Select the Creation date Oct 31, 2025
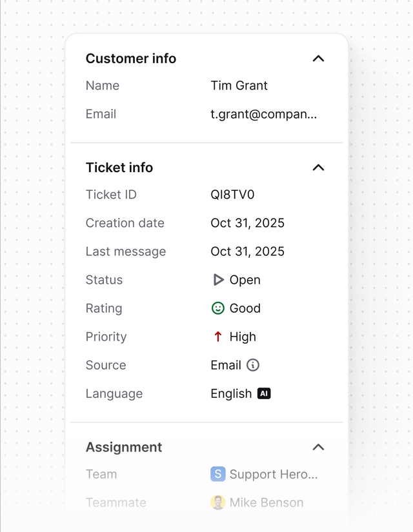413x532 pixels. click(x=247, y=222)
